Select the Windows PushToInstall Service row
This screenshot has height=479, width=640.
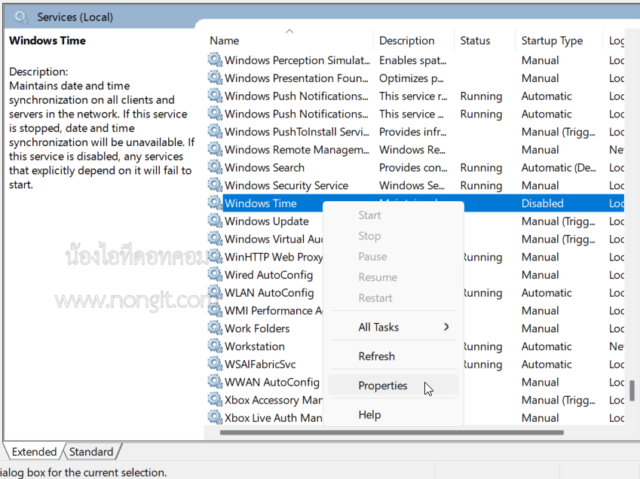tap(416, 132)
